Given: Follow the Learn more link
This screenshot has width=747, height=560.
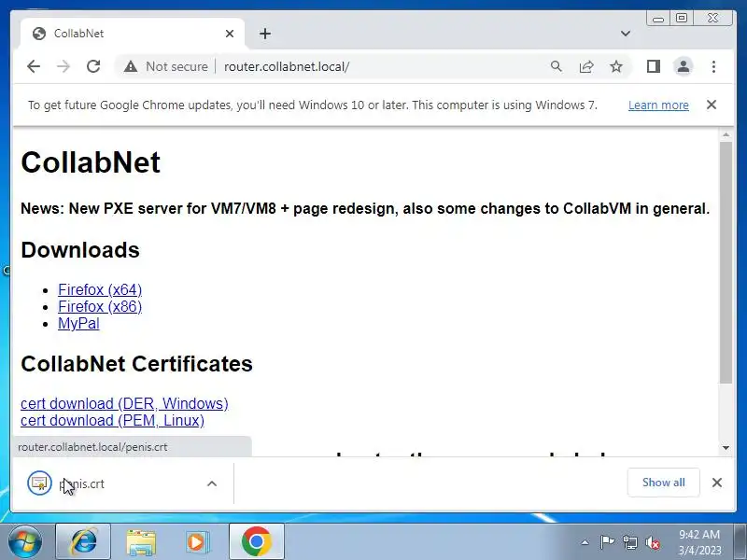Looking at the screenshot, I should coord(658,105).
